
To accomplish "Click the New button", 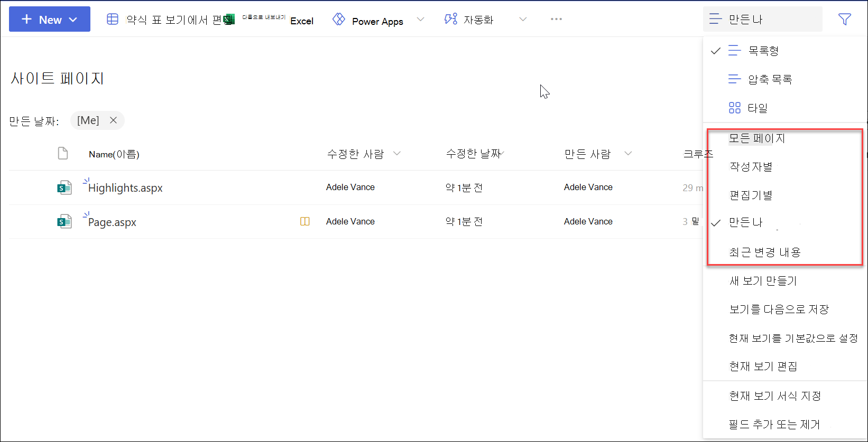I will (x=50, y=20).
